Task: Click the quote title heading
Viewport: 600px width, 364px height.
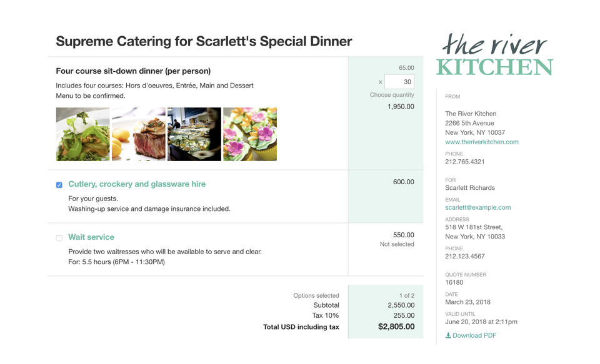Action: 204,42
